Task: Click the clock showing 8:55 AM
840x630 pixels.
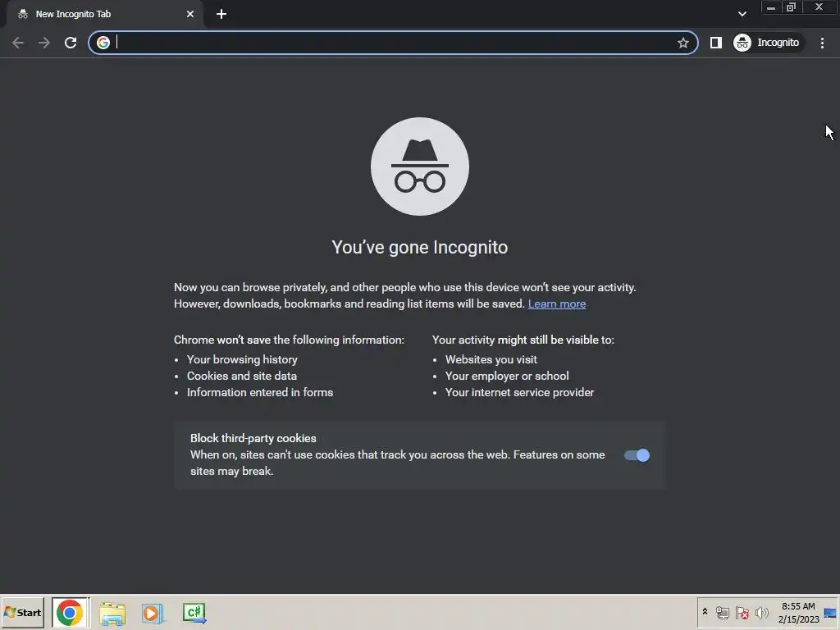Action: coord(798,613)
